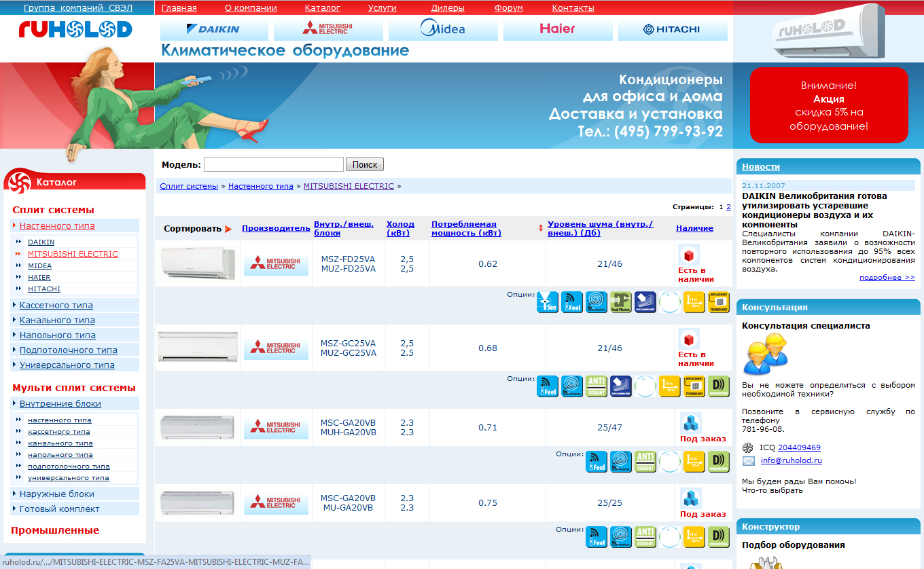This screenshot has width=924, height=569.
Task: Click the Deodorizing icon for MSZ-GC25VA
Action: click(719, 386)
